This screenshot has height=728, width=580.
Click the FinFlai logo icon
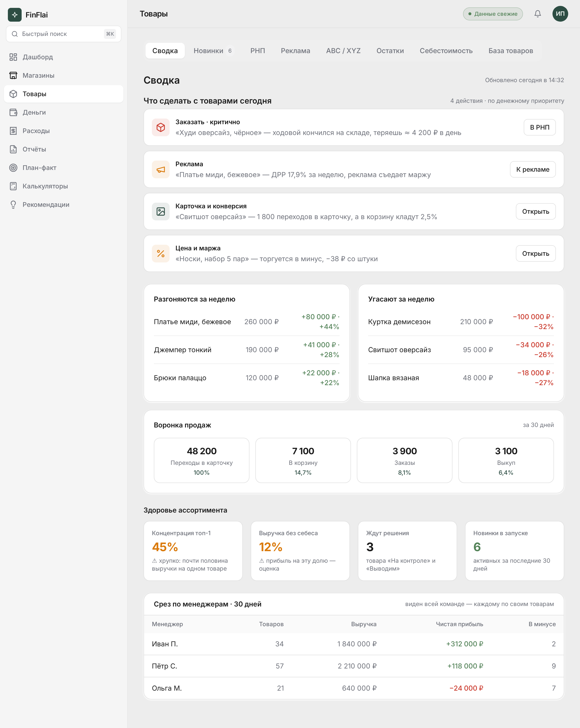coord(15,15)
